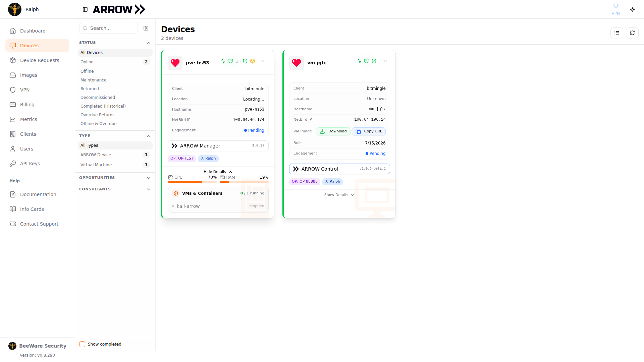Filter type by ARROW Device
Viewport: 644px width, 362px height.
pos(115,155)
